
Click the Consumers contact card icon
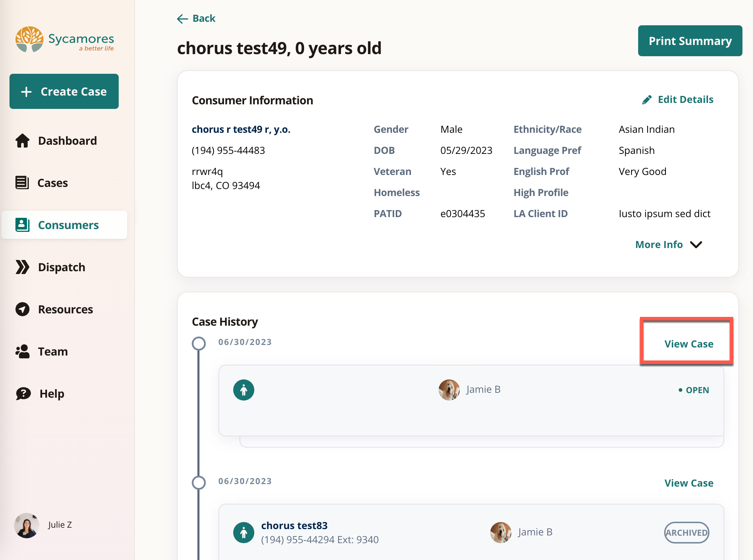coord(22,225)
